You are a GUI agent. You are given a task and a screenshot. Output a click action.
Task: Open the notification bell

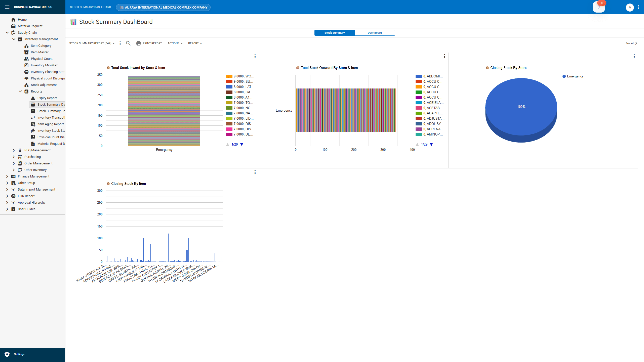(x=599, y=7)
